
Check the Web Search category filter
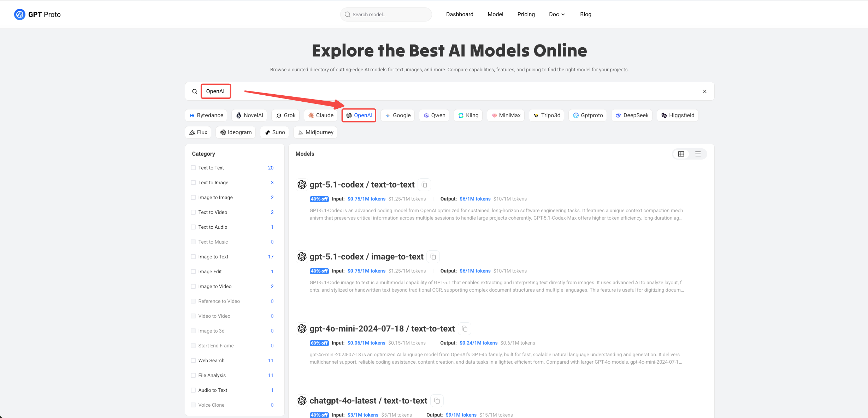[x=193, y=360]
